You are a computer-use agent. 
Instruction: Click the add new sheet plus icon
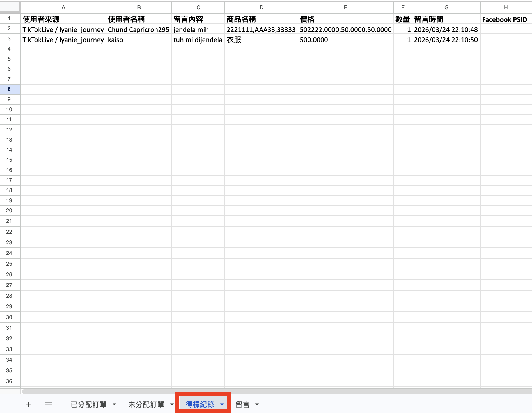tap(28, 404)
